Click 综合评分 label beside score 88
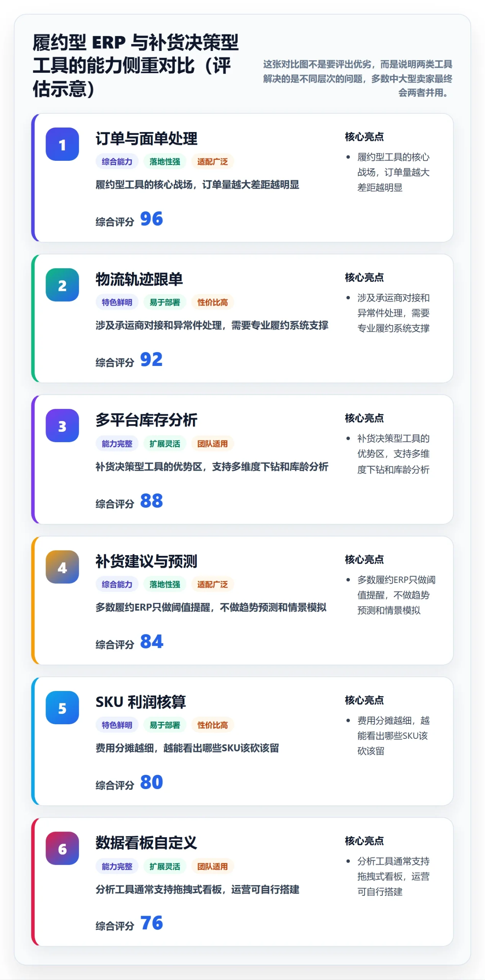 pos(115,504)
